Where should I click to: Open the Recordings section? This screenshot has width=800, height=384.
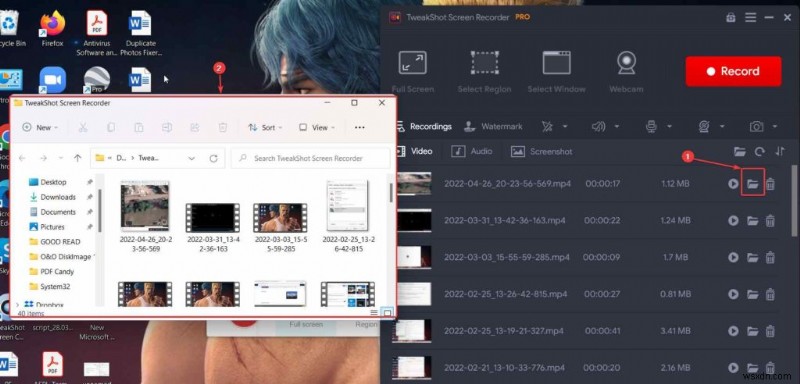pyautogui.click(x=424, y=126)
